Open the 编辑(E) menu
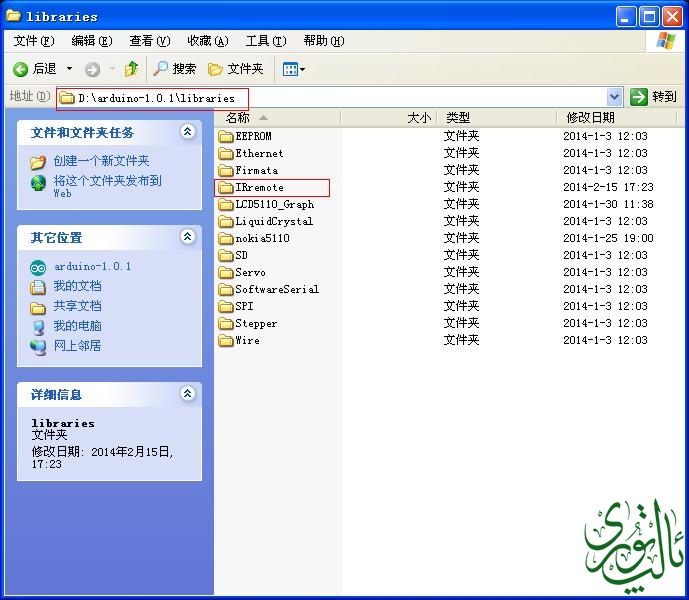The width and height of the screenshot is (689, 600). click(x=92, y=41)
